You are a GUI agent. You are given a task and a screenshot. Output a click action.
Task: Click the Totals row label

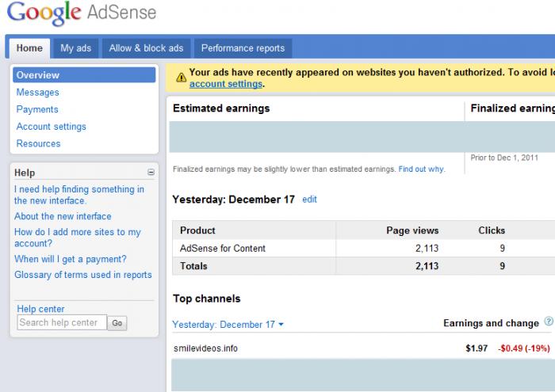coord(193,266)
